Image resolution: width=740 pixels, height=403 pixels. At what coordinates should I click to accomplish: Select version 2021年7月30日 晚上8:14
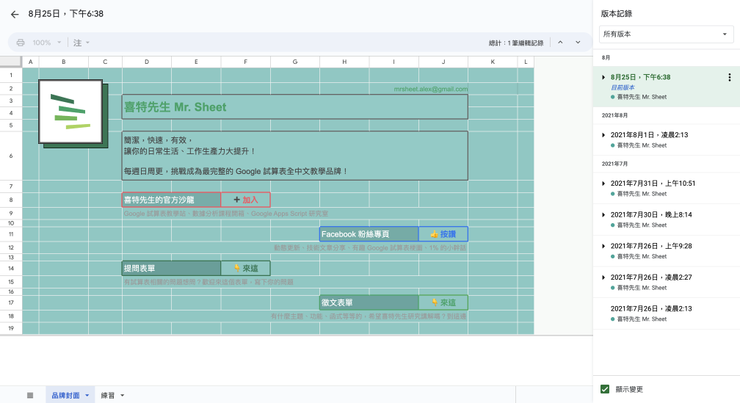(666, 219)
